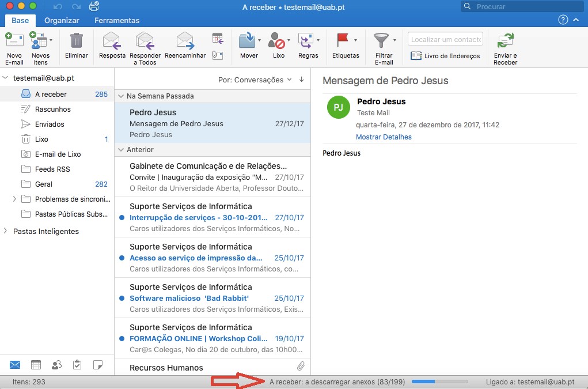Open the Tasks view in bottom navigation
The image size is (588, 389).
coord(77,365)
